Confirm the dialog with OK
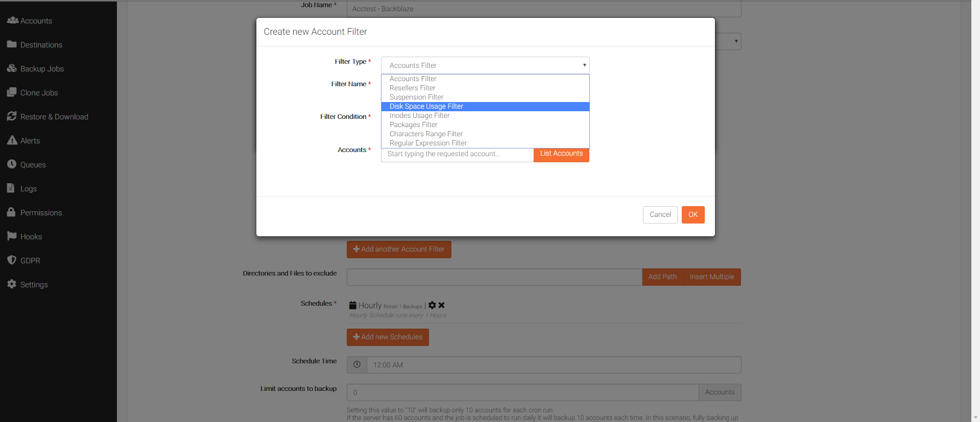The height and width of the screenshot is (422, 980). [x=693, y=215]
